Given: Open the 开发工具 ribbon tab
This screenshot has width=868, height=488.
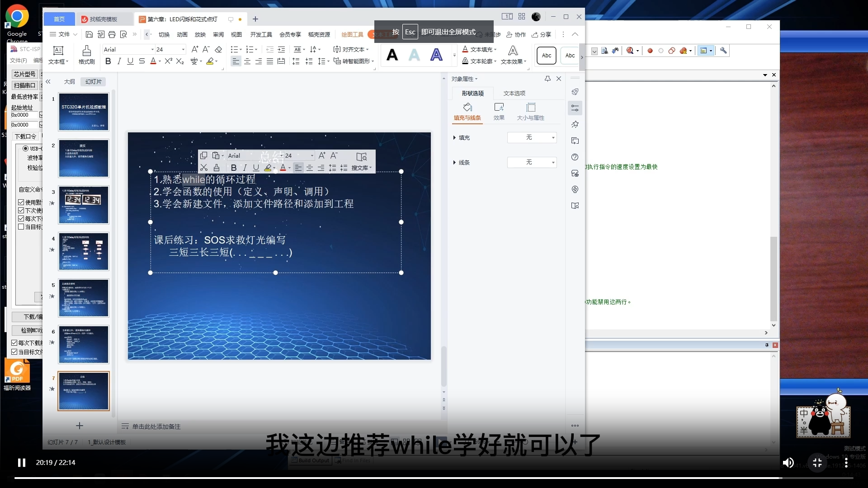Looking at the screenshot, I should pyautogui.click(x=261, y=34).
